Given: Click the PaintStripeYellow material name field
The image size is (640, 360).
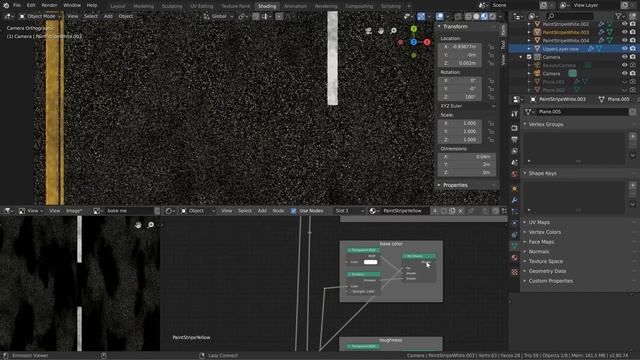Looking at the screenshot, I should (406, 211).
